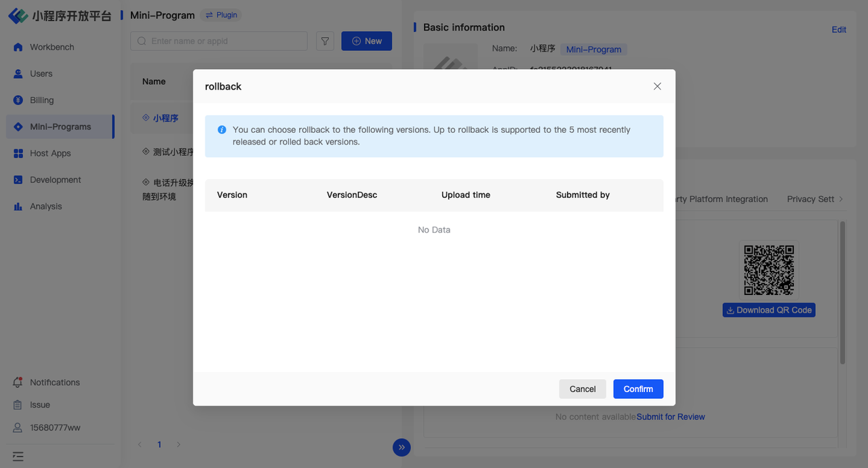The image size is (868, 468).
Task: Click the info icon in the rollback notice
Action: 222,130
